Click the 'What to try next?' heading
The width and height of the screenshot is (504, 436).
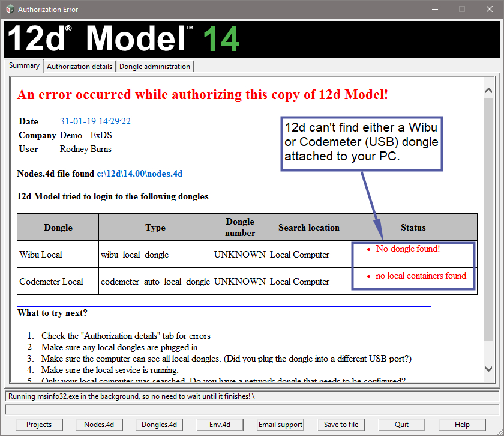(52, 313)
